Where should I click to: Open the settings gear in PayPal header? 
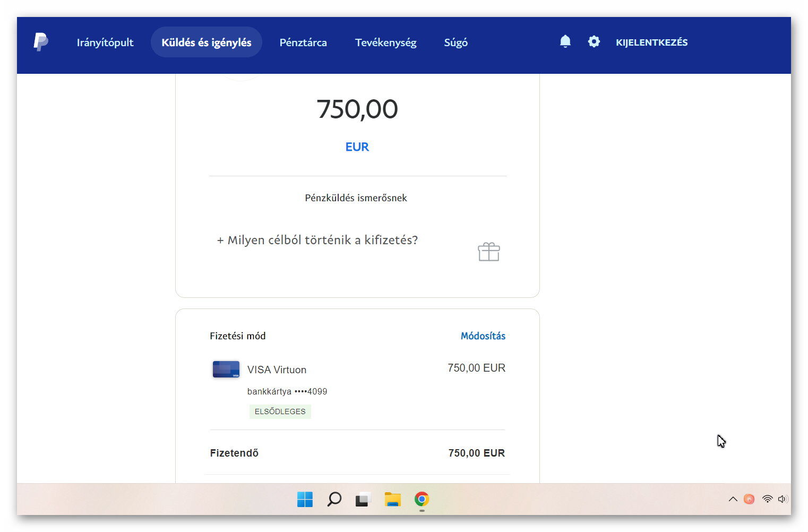point(594,41)
